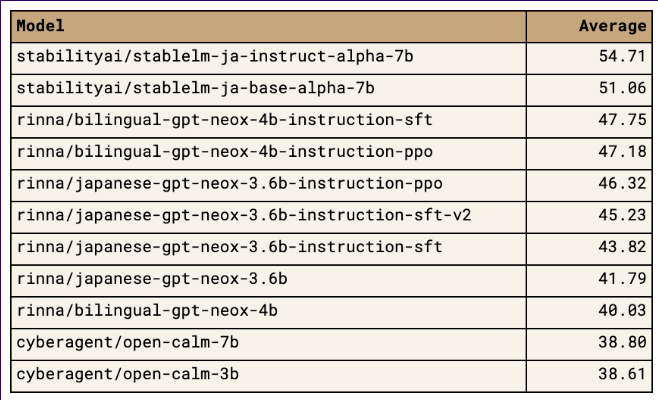Click the rinna/bilingual-gpt-neox-4b base model cell
Viewport: 658px width, 400px height.
pos(269,313)
